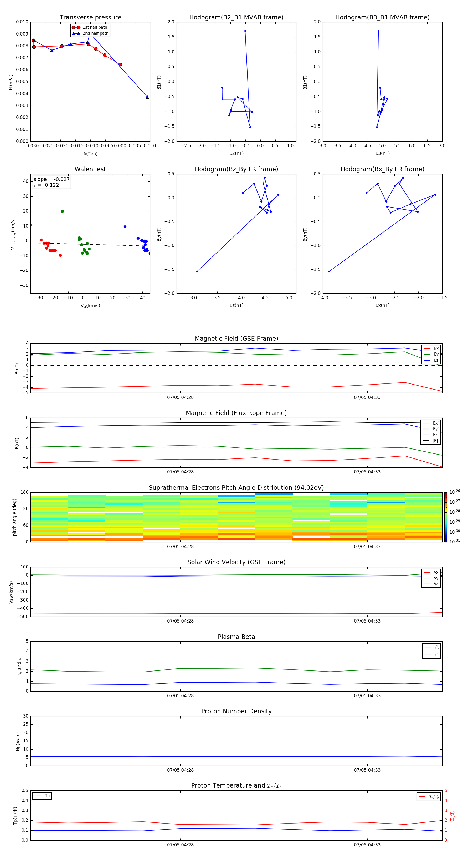Image resolution: width=473 pixels, height=868 pixels.
Task: Select the "Solar Wind Velocity (GSE Frame)" title
Action: 236,562
